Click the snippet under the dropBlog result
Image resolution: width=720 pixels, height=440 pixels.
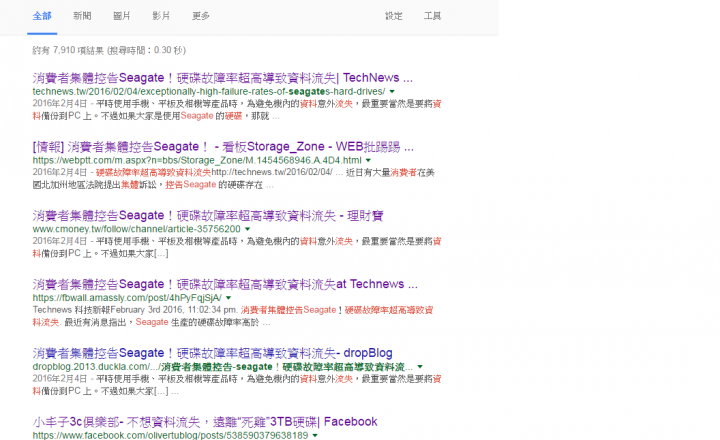[x=237, y=385]
